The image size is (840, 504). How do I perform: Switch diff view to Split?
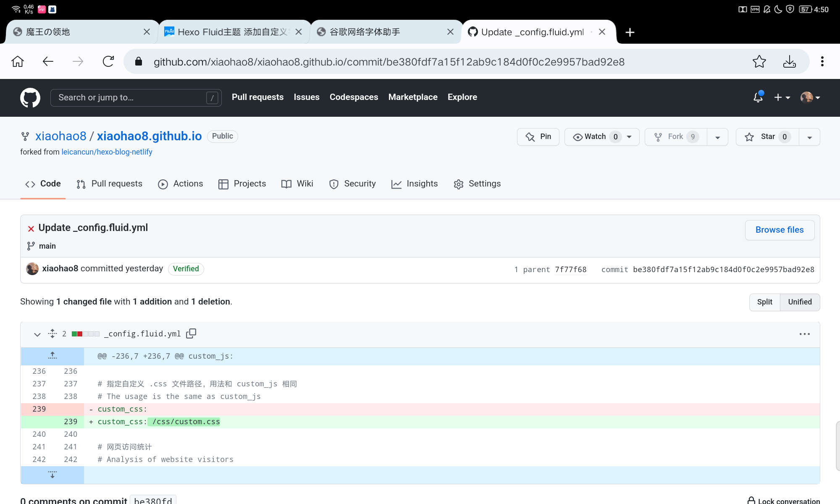click(764, 302)
